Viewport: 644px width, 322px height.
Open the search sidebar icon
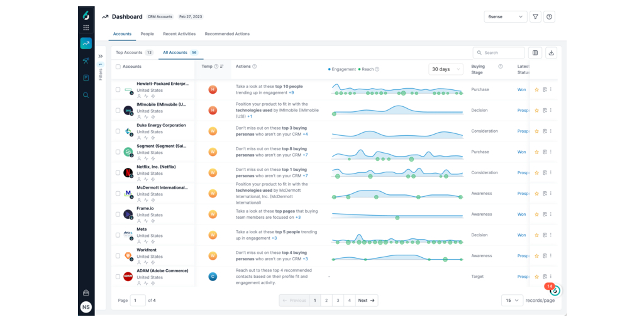(86, 95)
